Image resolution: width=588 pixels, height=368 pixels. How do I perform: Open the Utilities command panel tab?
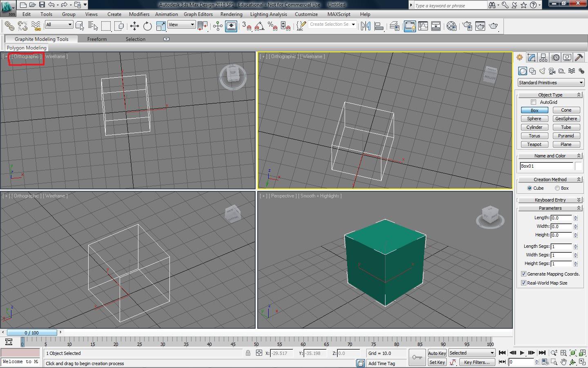click(579, 58)
